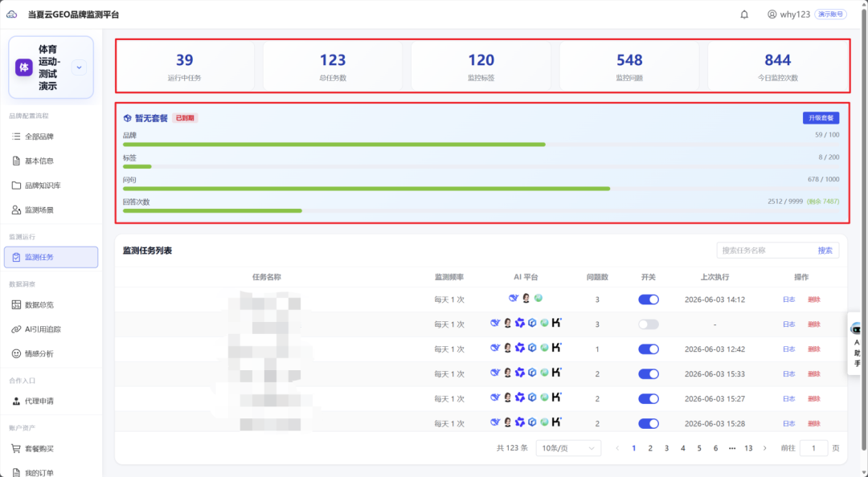Screen dimensions: 868x477
Task: Click the 前往 page number input
Action: click(813, 448)
